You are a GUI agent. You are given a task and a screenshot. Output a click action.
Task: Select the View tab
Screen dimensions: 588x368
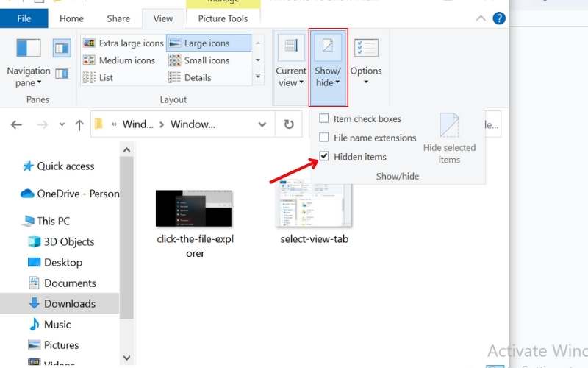[x=163, y=18]
